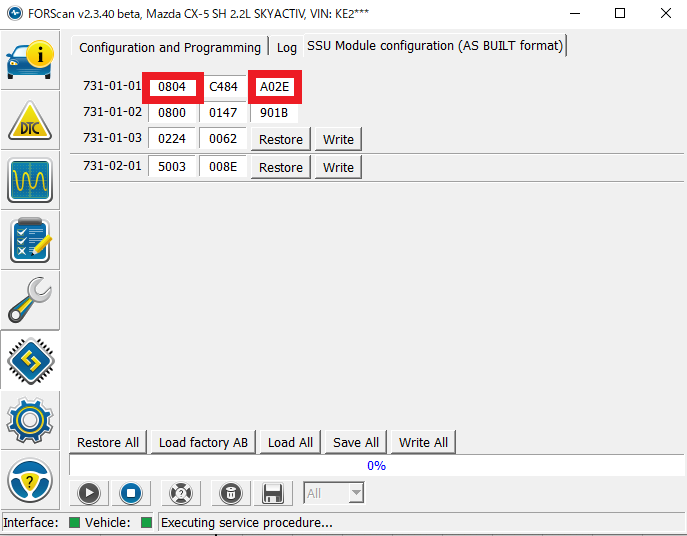The width and height of the screenshot is (687, 536).
Task: Click the lifebuoy help icon
Action: (x=181, y=493)
